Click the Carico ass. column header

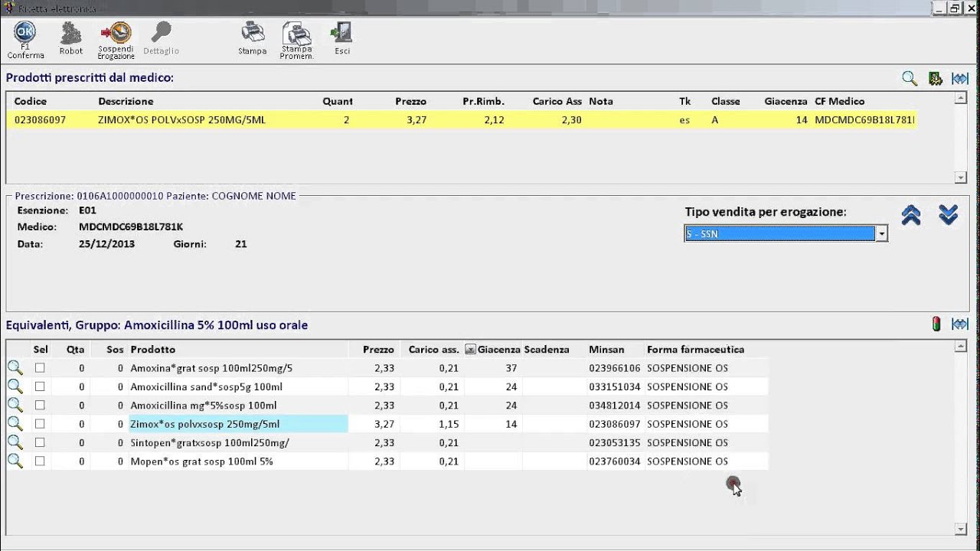434,350
